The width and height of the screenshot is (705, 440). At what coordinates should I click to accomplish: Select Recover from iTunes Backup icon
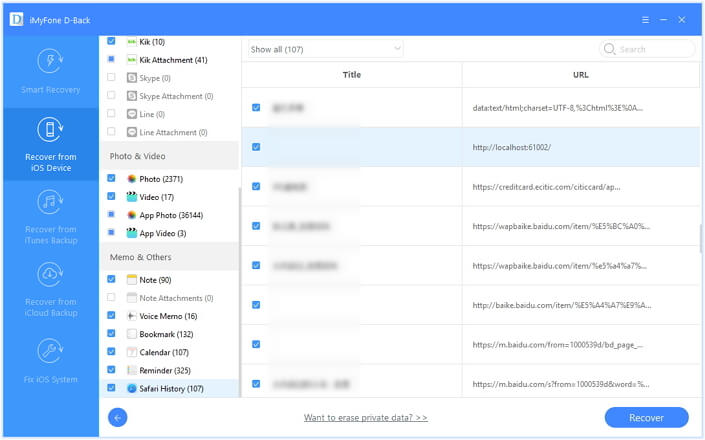click(50, 202)
